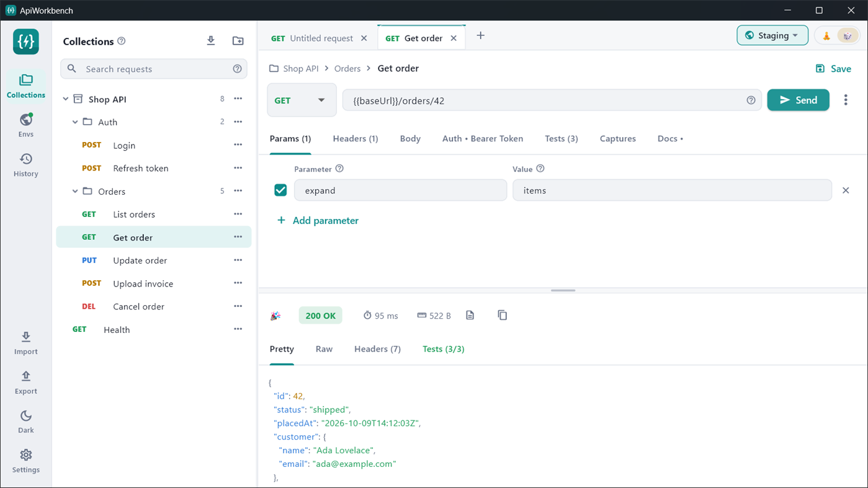Collapse the Orders folder
This screenshot has height=488, width=868.
coord(75,192)
